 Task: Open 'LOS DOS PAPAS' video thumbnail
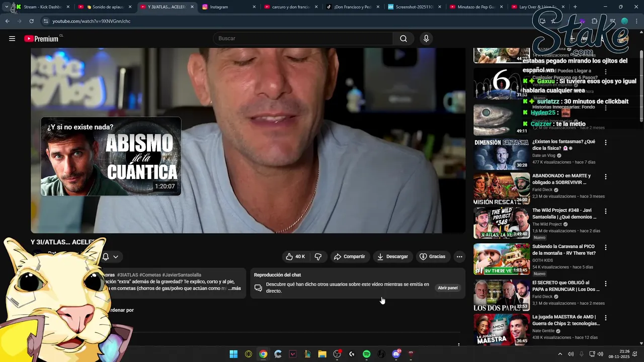501,295
